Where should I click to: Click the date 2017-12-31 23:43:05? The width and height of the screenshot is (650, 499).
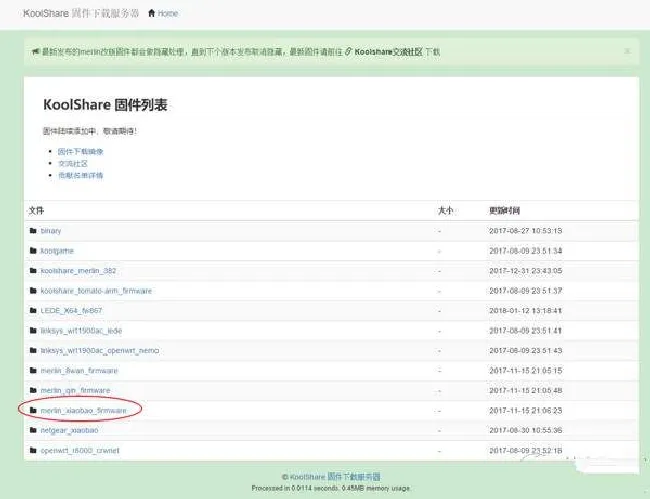(526, 271)
